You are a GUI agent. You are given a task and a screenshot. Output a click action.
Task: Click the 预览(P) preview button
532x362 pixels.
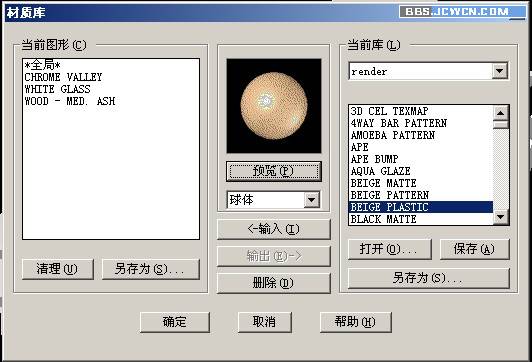(273, 171)
